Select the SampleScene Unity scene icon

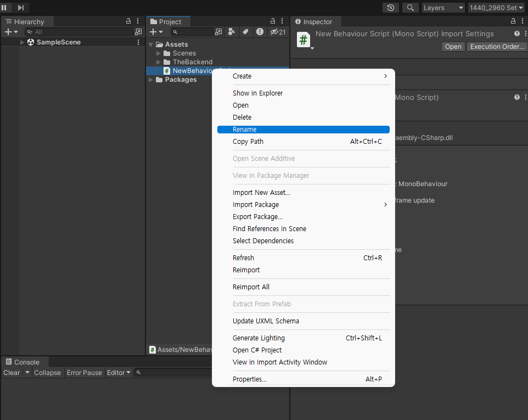click(x=31, y=42)
